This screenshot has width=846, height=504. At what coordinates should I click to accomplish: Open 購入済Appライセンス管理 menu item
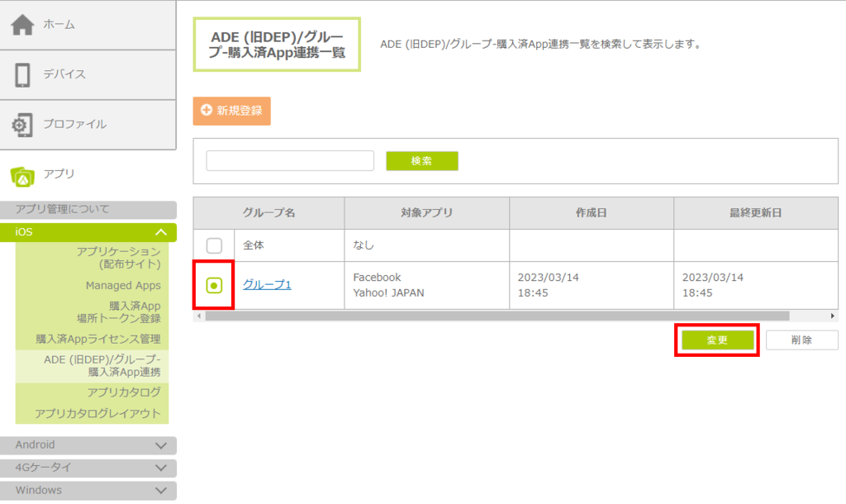coord(97,339)
